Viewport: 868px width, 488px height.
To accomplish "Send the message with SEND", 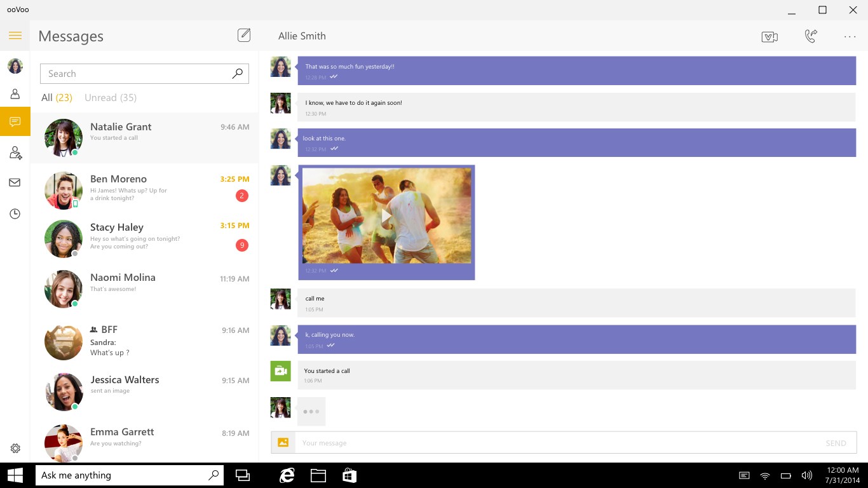I will tap(836, 444).
